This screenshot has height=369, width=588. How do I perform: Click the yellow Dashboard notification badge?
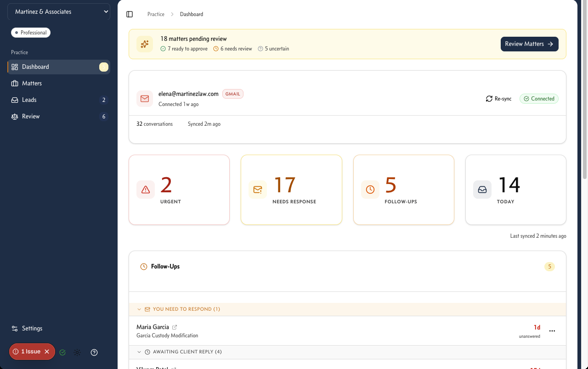tap(104, 67)
